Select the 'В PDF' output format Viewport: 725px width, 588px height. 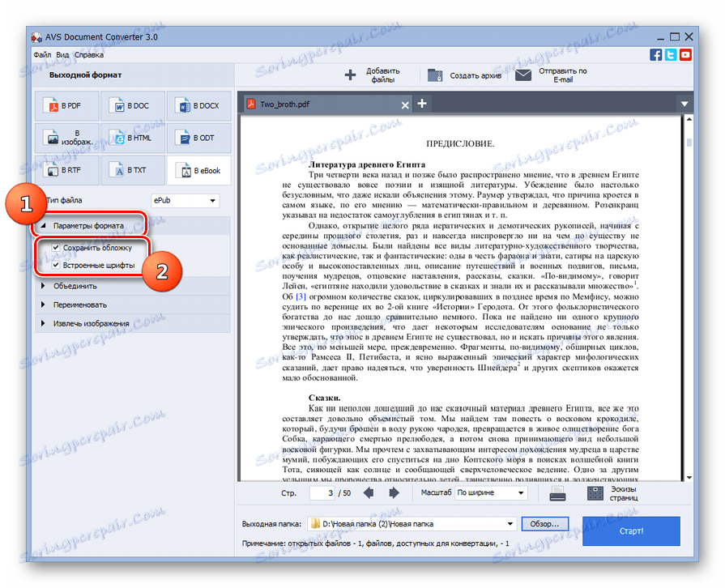pyautogui.click(x=66, y=106)
